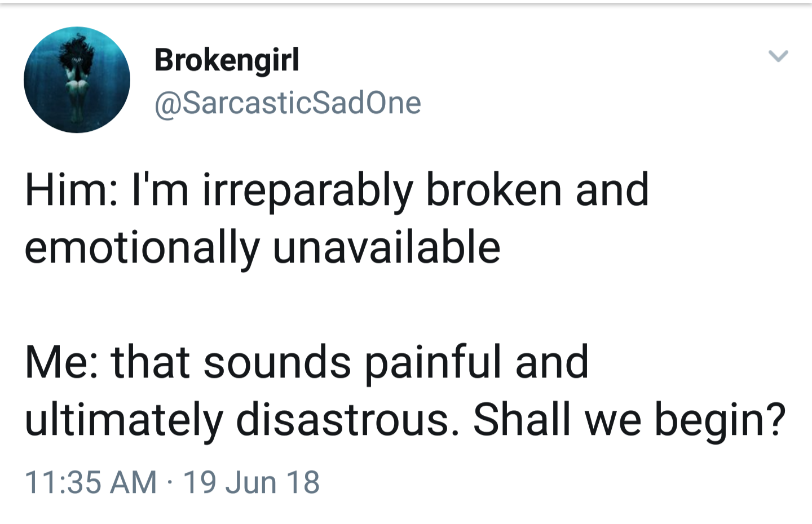Click the 19 Jun 18 date
The height and width of the screenshot is (524, 812).
(x=251, y=482)
